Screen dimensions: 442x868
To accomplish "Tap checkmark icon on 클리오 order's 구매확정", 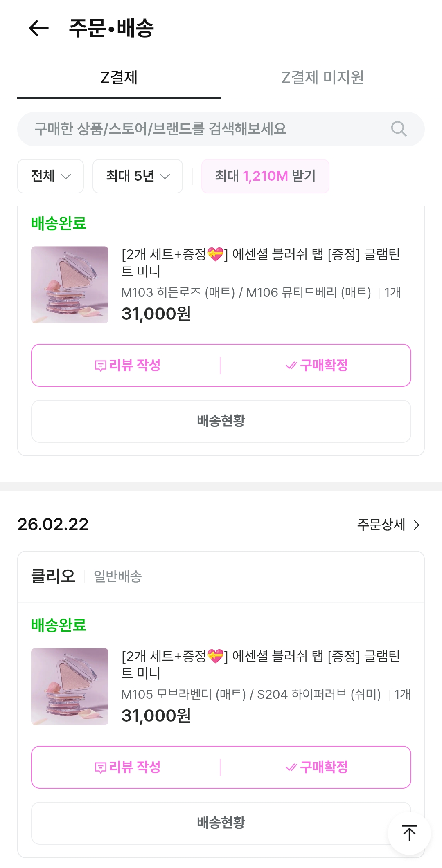I will (x=291, y=767).
